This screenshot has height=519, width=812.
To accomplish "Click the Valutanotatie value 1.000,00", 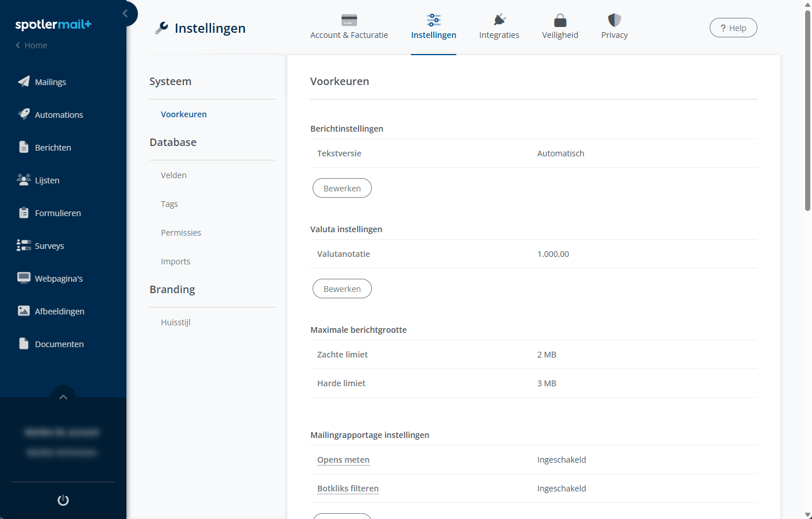I will [553, 254].
